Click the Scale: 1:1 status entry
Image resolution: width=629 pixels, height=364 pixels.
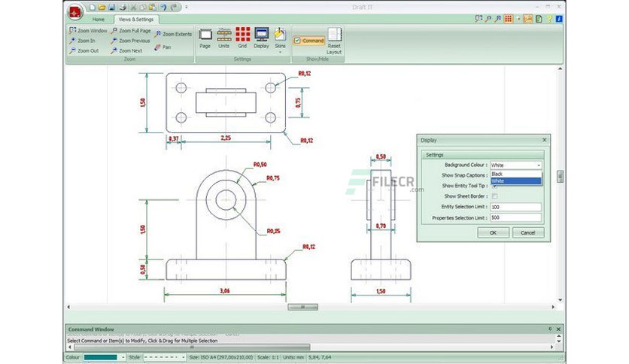[268, 357]
